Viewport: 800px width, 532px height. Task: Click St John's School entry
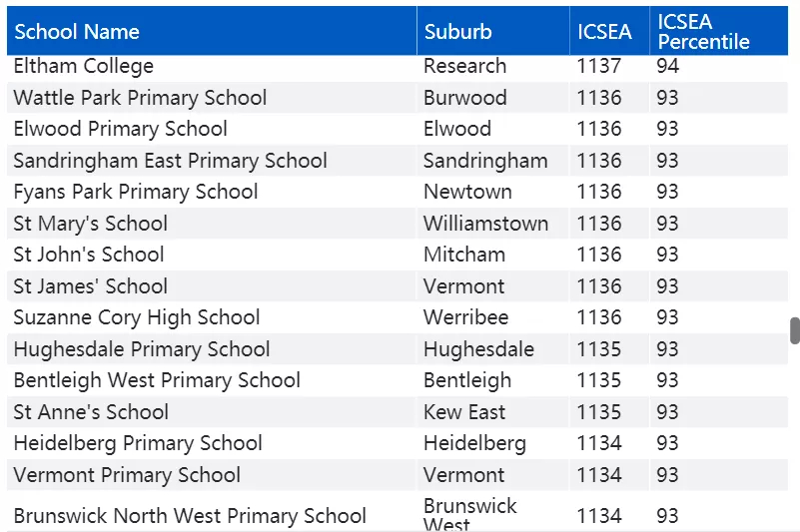tap(89, 255)
